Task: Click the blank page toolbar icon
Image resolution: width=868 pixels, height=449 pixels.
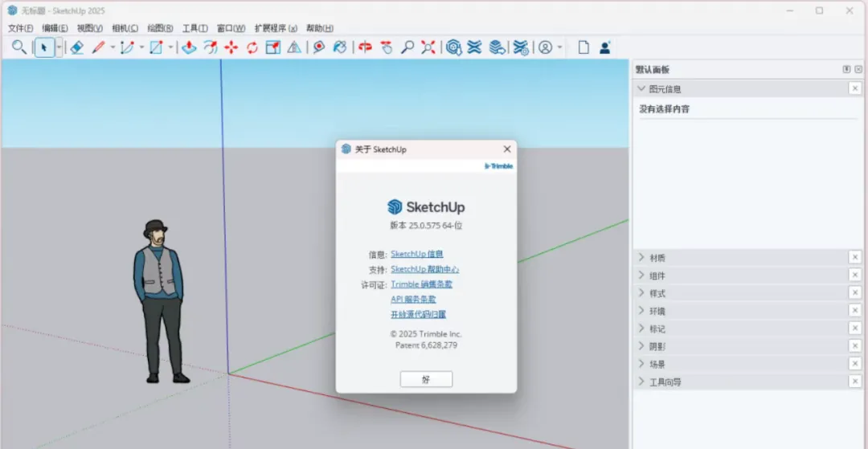Action: click(x=583, y=47)
